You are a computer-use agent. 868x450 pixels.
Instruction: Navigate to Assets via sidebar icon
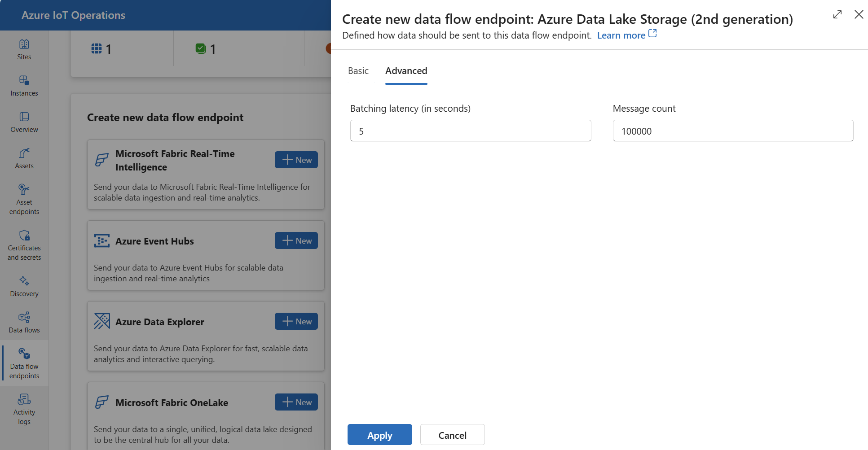(x=24, y=157)
